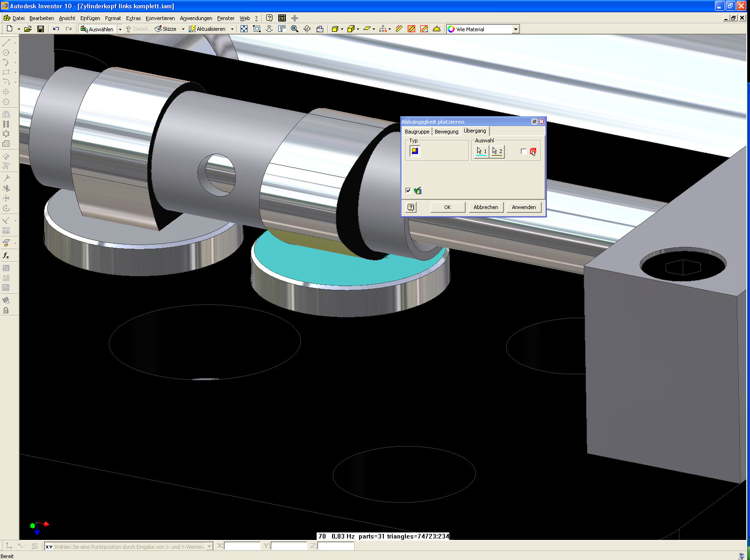750x560 pixels.
Task: Click the Save disk icon in toolbar
Action: [41, 29]
